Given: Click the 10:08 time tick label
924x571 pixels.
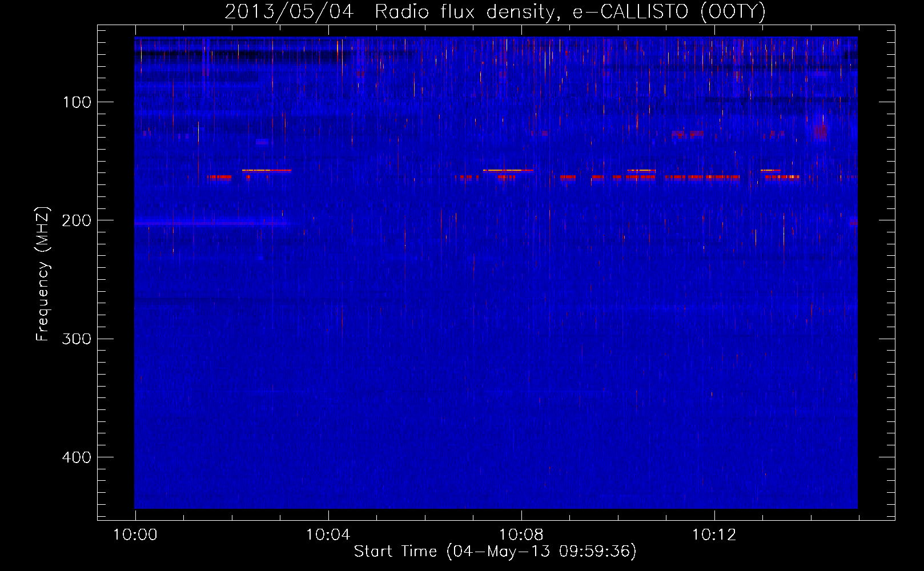Looking at the screenshot, I should pos(521,535).
